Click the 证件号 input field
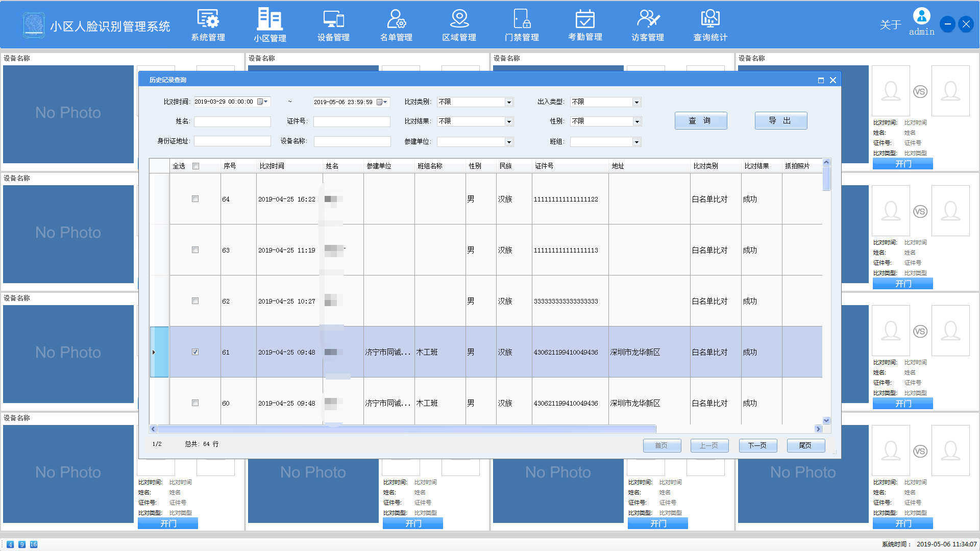This screenshot has height=551, width=980. pos(352,121)
